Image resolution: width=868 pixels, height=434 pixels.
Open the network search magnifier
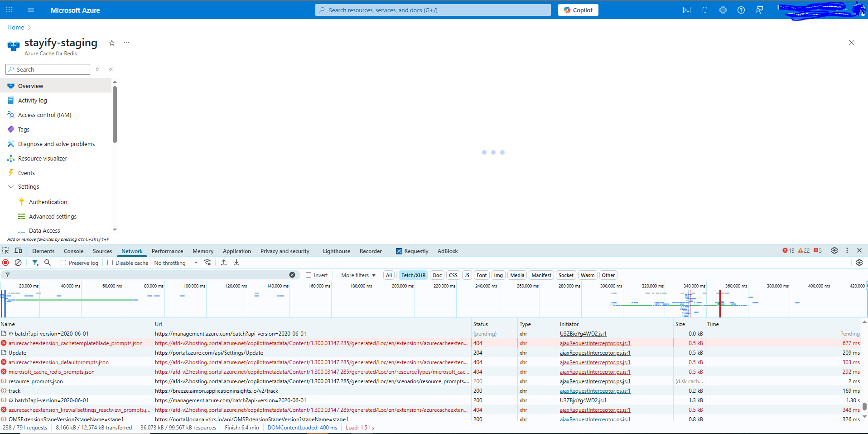pyautogui.click(x=48, y=263)
